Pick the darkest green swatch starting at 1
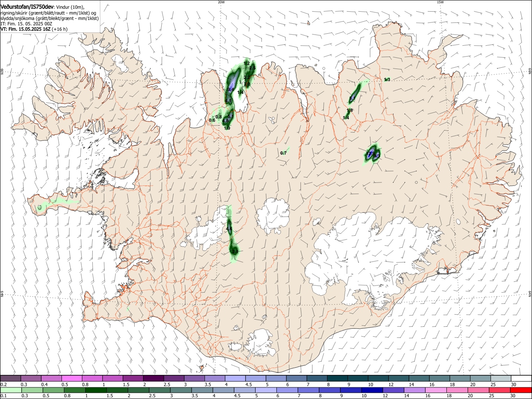Image resolution: width=532 pixels, height=399 pixels. [96, 390]
